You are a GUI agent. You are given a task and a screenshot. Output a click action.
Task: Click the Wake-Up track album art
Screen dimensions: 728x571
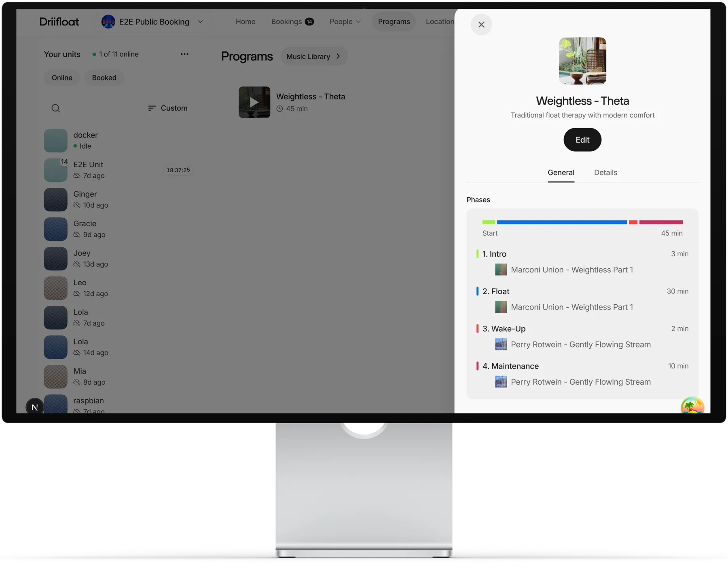tap(501, 344)
